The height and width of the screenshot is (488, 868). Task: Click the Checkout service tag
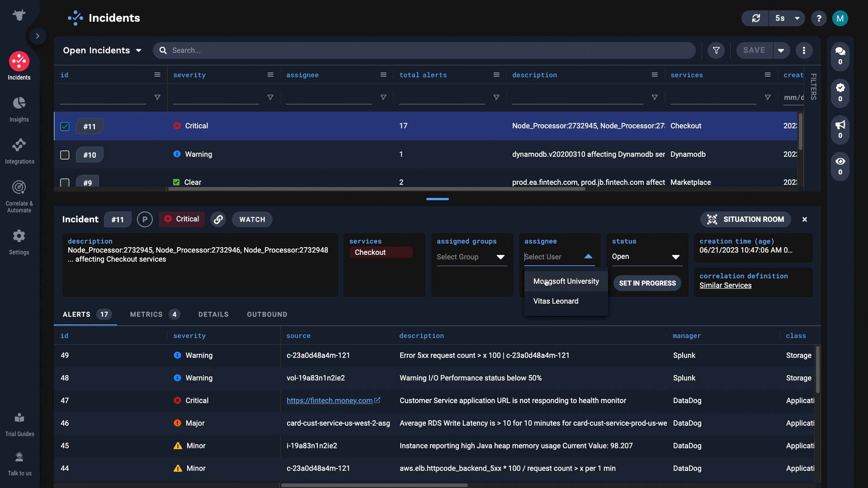click(381, 253)
